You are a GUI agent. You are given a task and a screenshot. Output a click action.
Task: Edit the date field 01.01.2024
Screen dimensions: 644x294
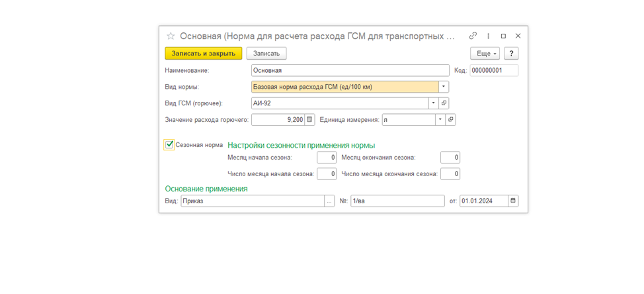coord(484,201)
